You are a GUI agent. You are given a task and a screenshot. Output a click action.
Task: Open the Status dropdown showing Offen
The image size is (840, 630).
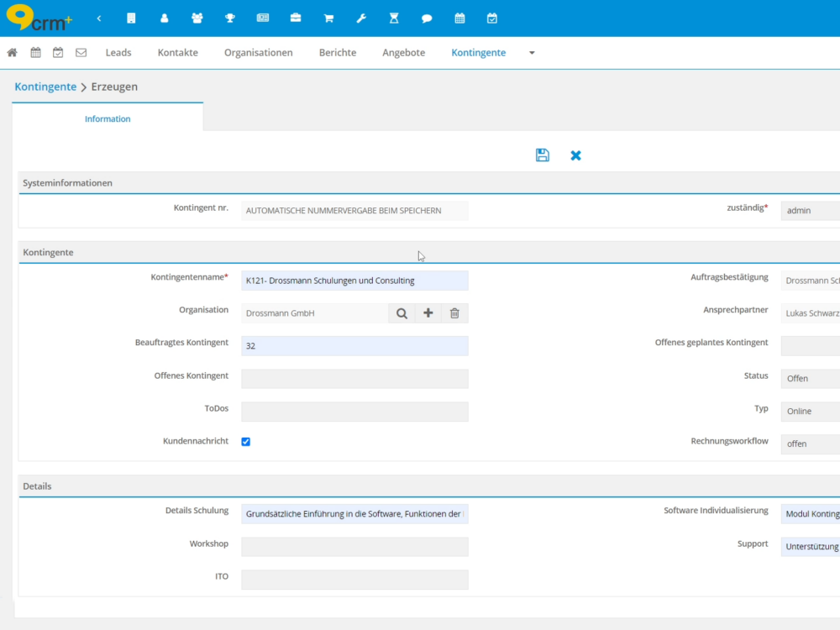click(x=810, y=379)
